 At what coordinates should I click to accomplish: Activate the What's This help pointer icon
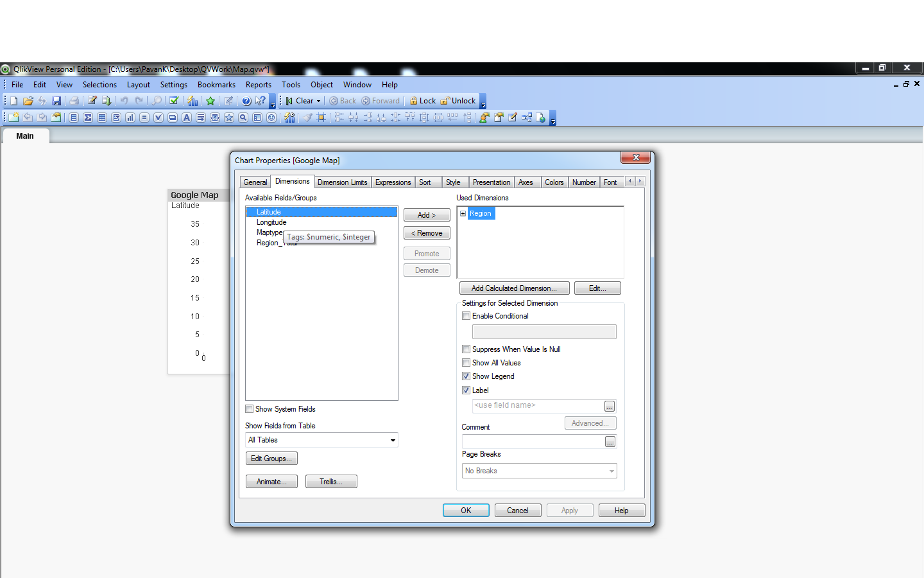click(260, 101)
